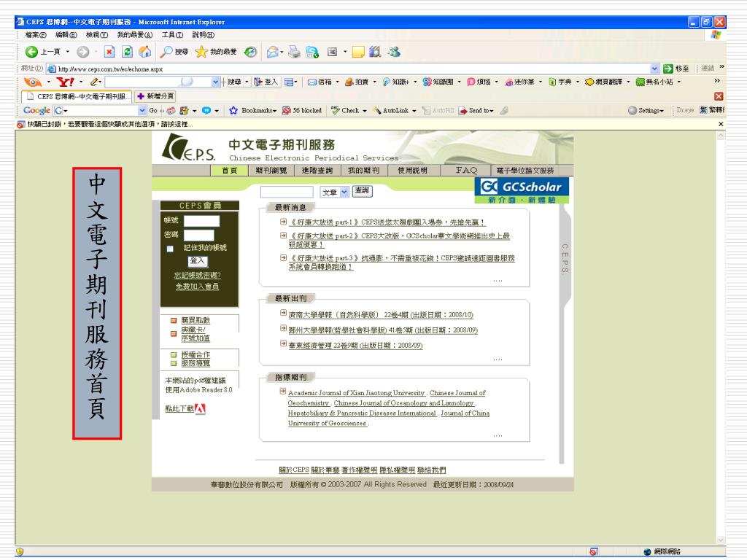
Task: Click the Adobe Reader download icon
Action: pyautogui.click(x=200, y=408)
